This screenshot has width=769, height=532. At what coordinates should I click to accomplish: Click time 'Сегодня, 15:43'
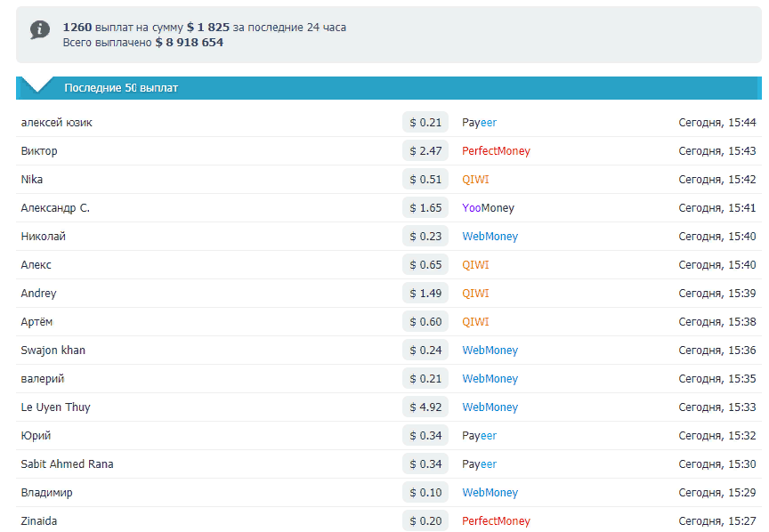point(717,150)
